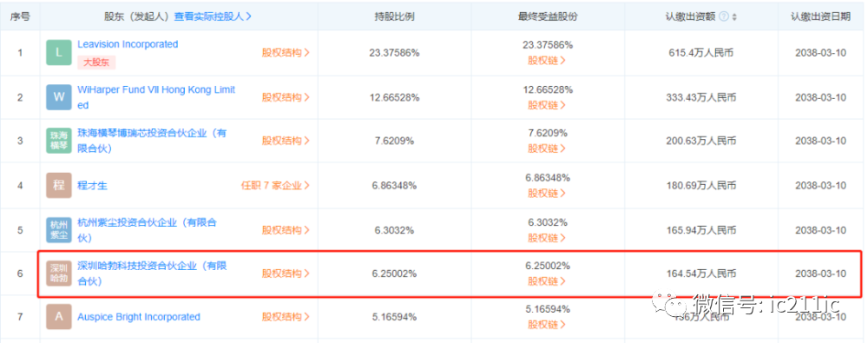Select the 165.94万人民币 amount cell
Screen dimensions: 868x343
click(701, 230)
